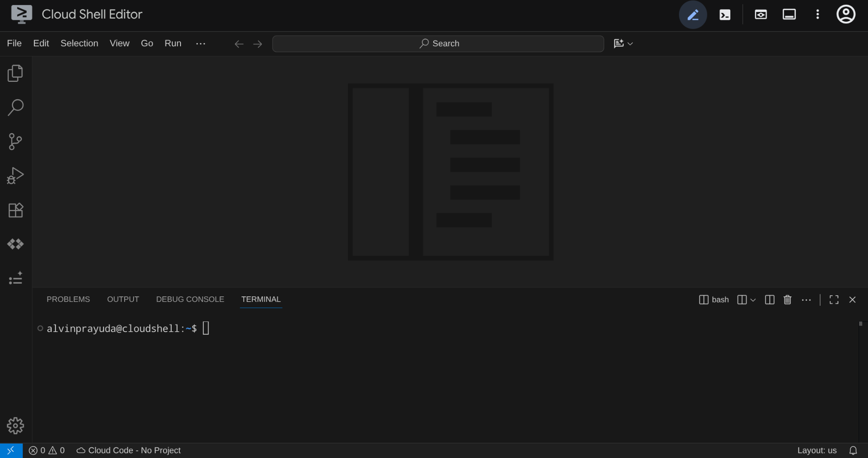Switch to the DEBUG CONSOLE tab
This screenshot has width=868, height=458.
189,299
